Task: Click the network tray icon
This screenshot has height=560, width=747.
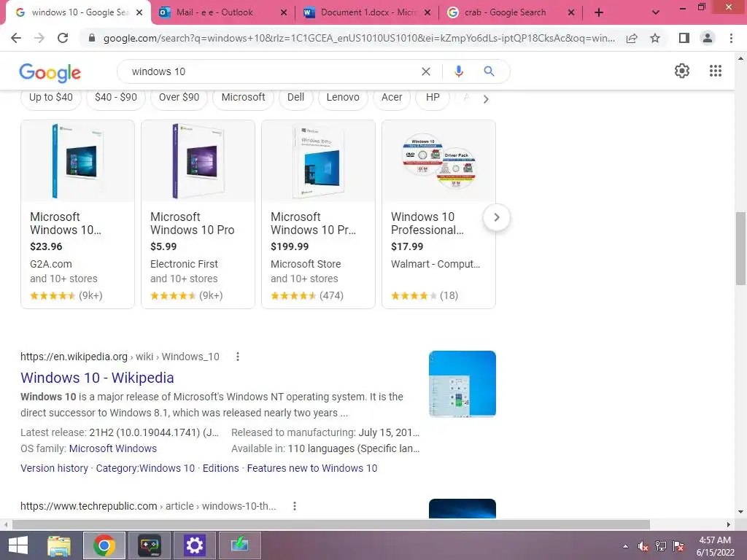Action: click(x=661, y=546)
